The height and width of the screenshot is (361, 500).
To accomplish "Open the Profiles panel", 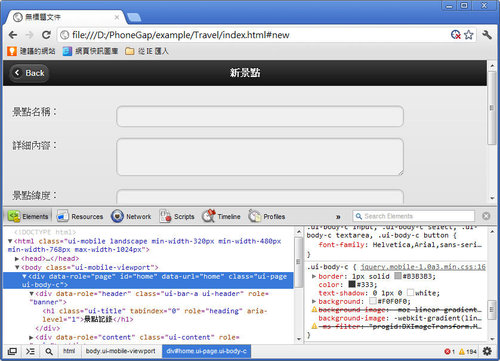I will 267,217.
